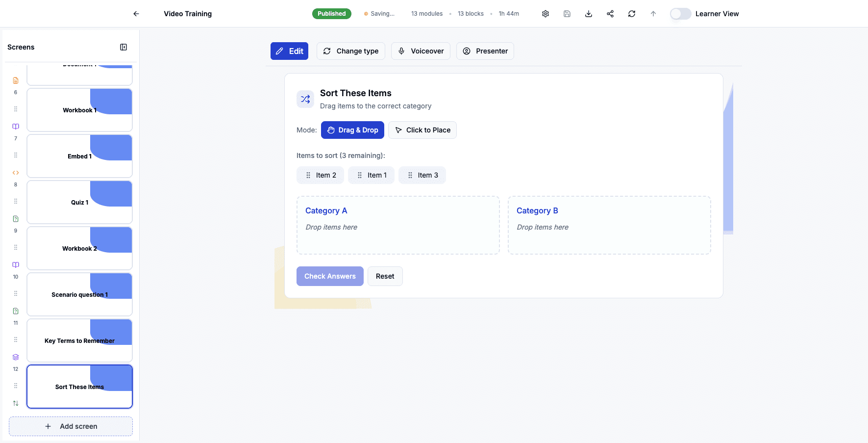Click the Sort These Items screen thumbnail
The image size is (868, 443).
(79, 387)
